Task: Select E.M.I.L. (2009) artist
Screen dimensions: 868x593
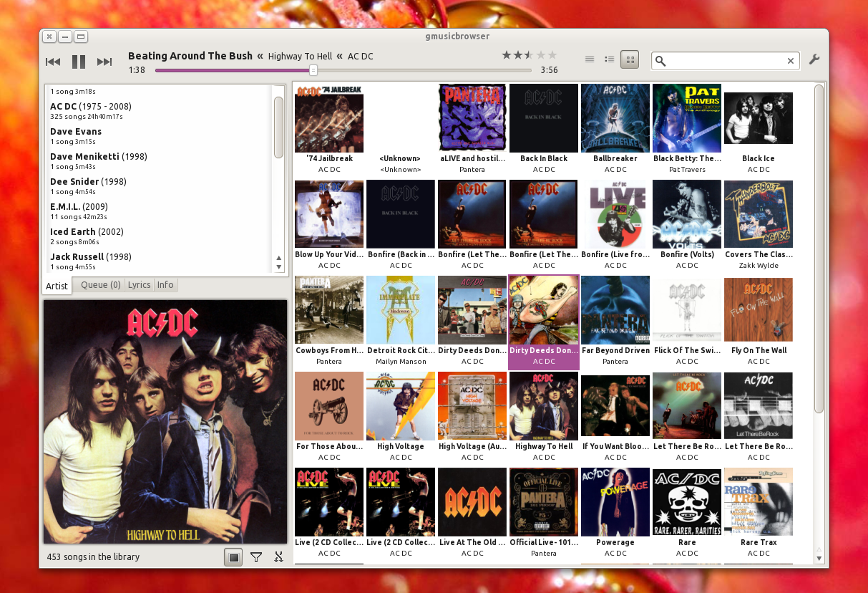Action: pyautogui.click(x=159, y=211)
